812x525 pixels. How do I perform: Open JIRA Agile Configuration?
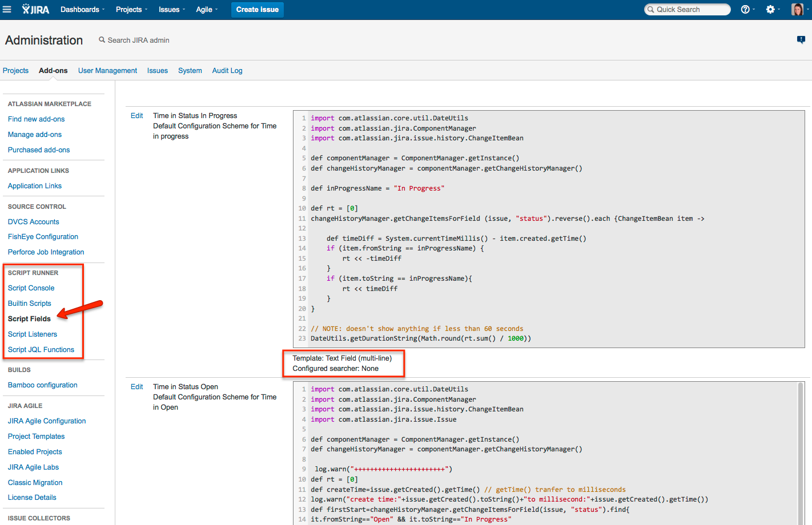point(47,421)
